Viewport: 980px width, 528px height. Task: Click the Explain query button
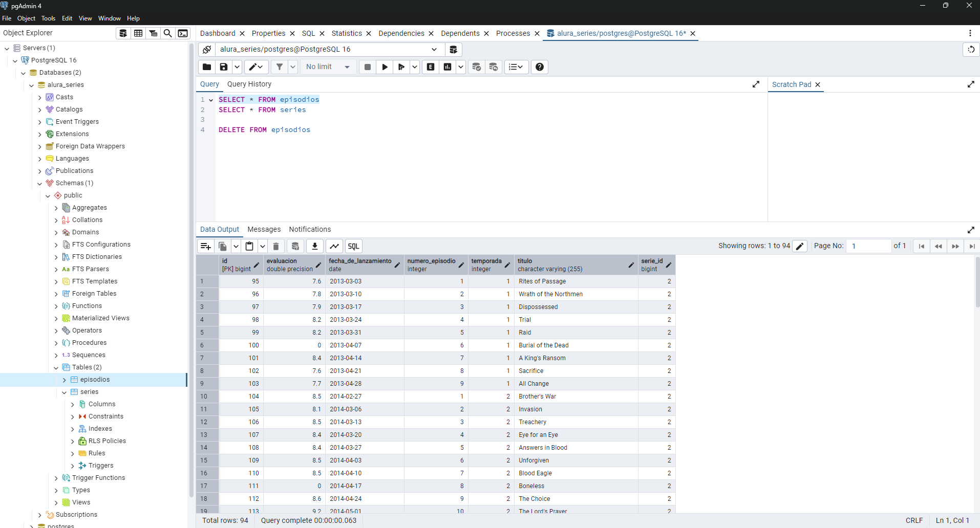[431, 67]
